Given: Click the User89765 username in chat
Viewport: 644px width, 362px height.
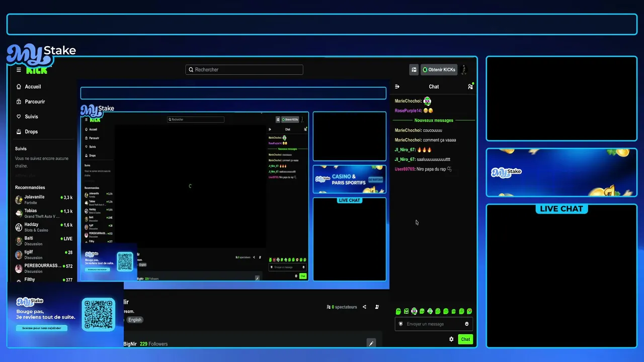Looking at the screenshot, I should point(405,169).
